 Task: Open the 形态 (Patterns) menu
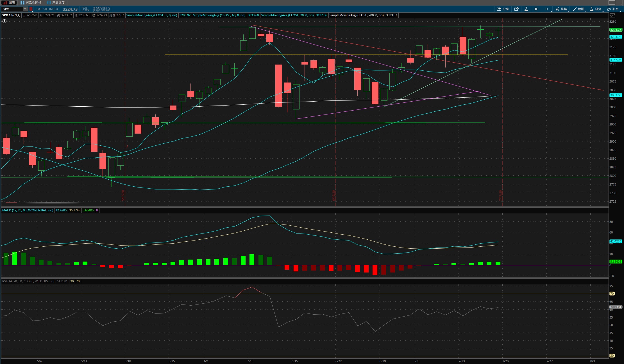613,9
